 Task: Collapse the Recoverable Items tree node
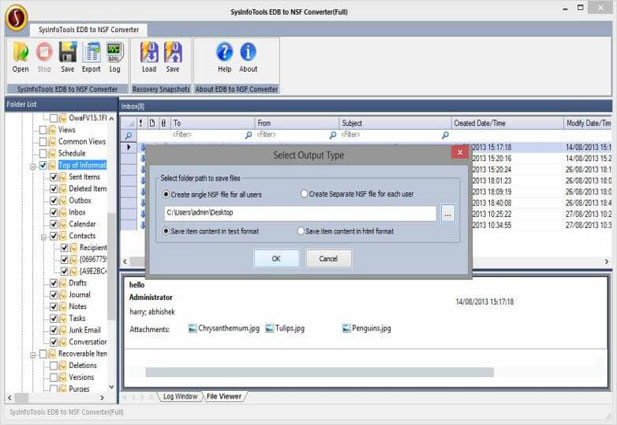[33, 355]
